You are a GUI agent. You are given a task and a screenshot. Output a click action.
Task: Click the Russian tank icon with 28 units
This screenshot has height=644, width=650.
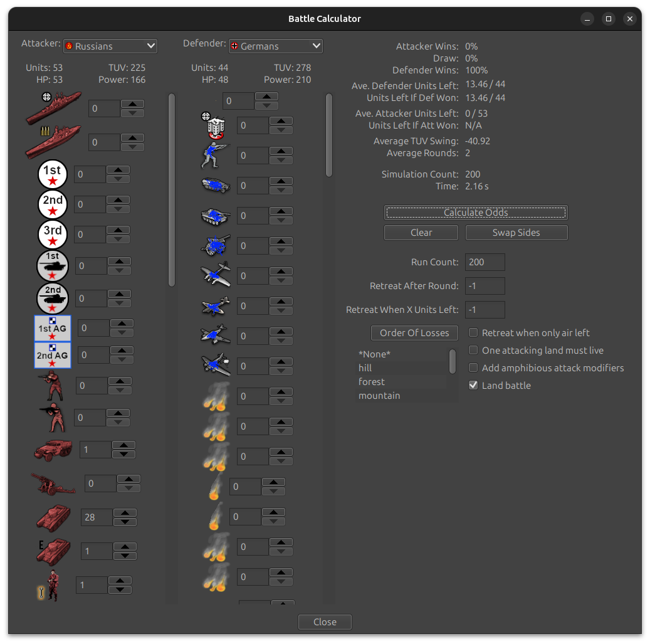53,517
